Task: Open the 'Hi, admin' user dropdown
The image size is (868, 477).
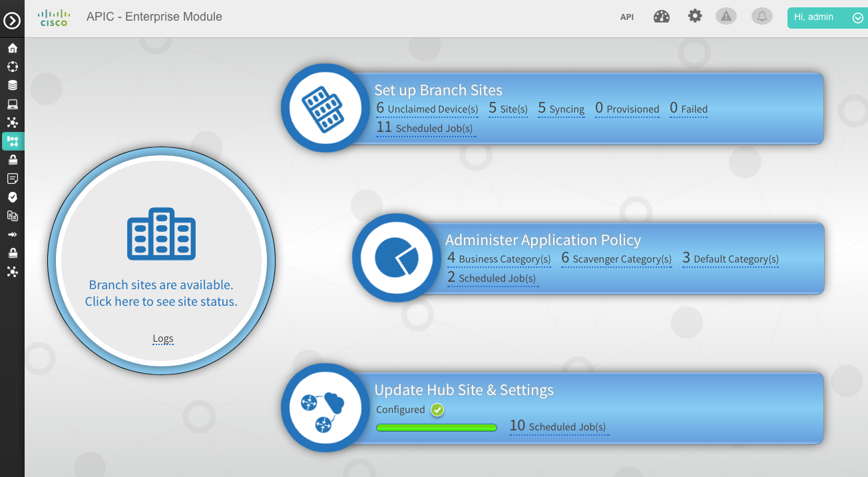Action: pyautogui.click(x=826, y=18)
